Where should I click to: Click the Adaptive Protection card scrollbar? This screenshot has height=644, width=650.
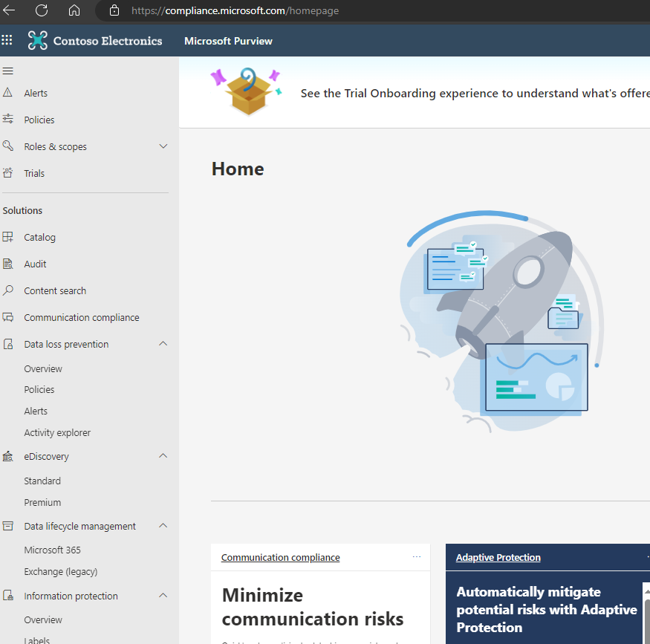pos(646,614)
